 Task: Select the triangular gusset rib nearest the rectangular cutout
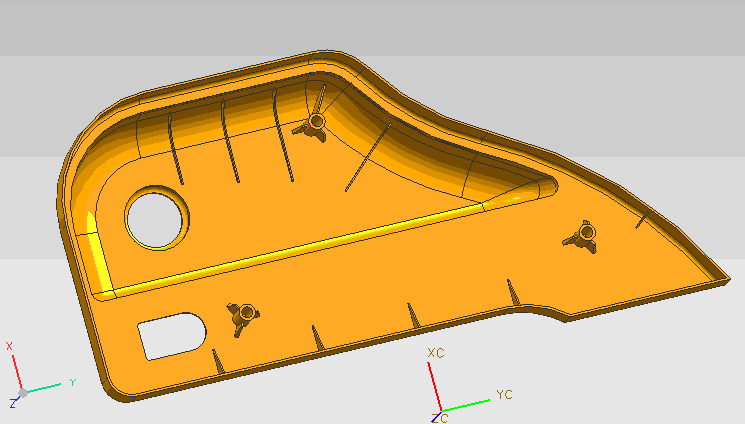218,361
